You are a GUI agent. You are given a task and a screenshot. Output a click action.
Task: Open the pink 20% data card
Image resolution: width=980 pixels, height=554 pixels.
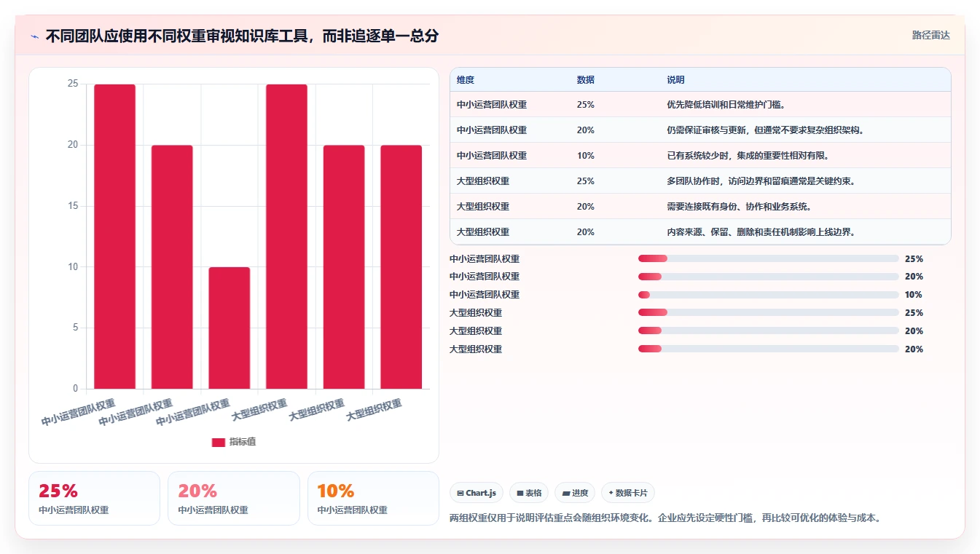coord(234,498)
